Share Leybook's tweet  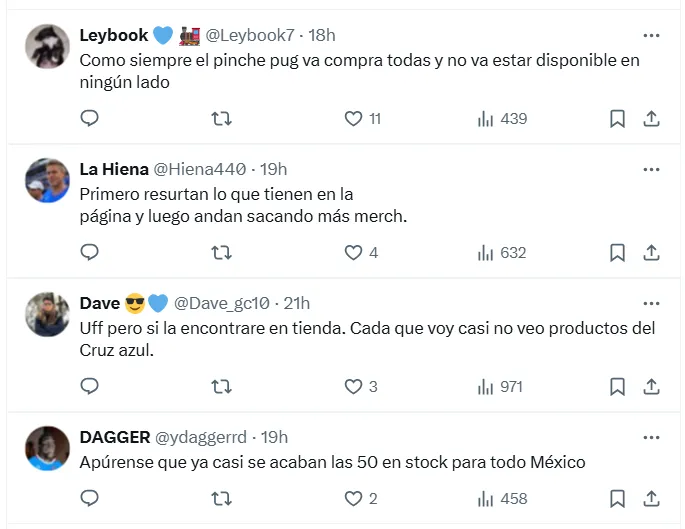tap(651, 119)
